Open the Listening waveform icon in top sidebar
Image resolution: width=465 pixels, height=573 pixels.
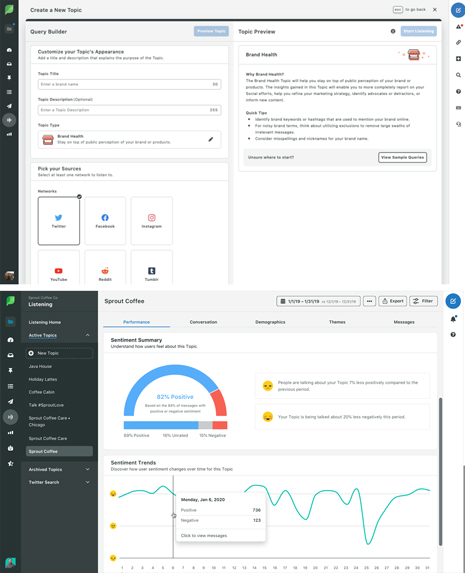click(x=9, y=120)
